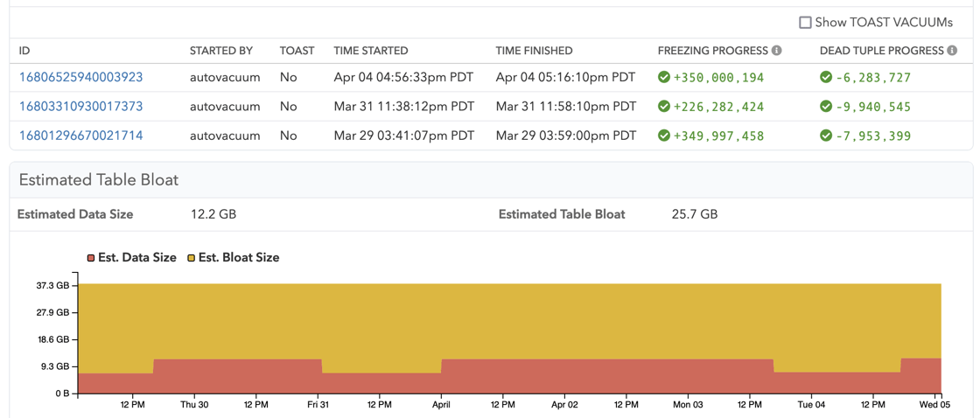Click the Dead Tuple Progress info icon
The height and width of the screenshot is (418, 980).
(952, 51)
